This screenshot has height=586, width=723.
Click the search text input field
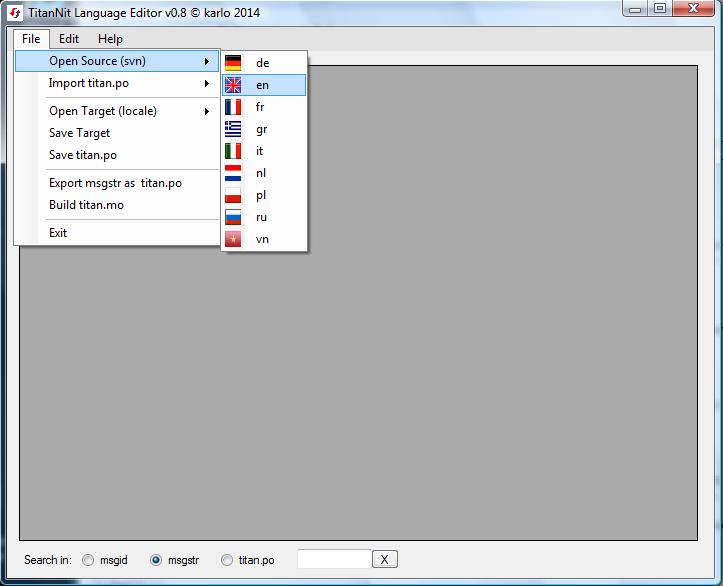point(334,559)
